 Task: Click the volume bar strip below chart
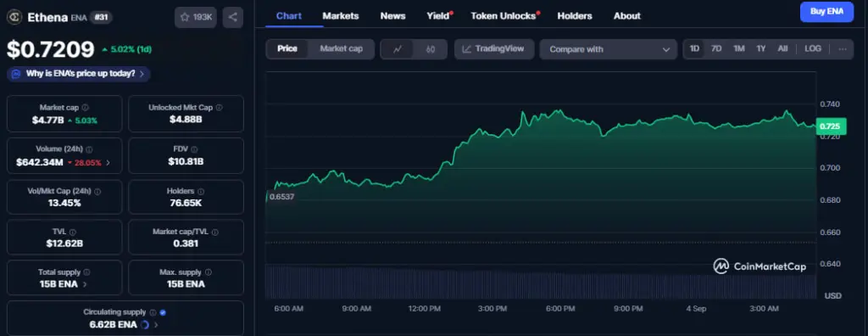tap(540, 283)
